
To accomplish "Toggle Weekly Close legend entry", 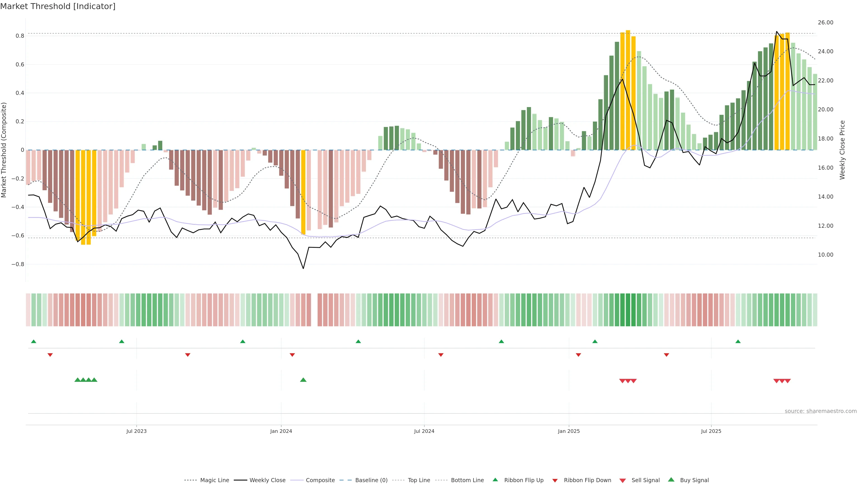I will click(x=267, y=480).
